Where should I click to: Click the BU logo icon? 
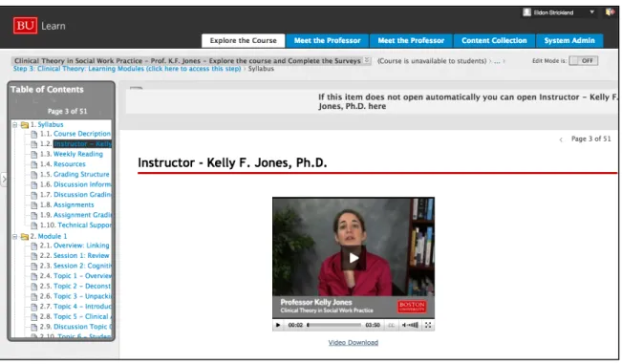pos(25,26)
